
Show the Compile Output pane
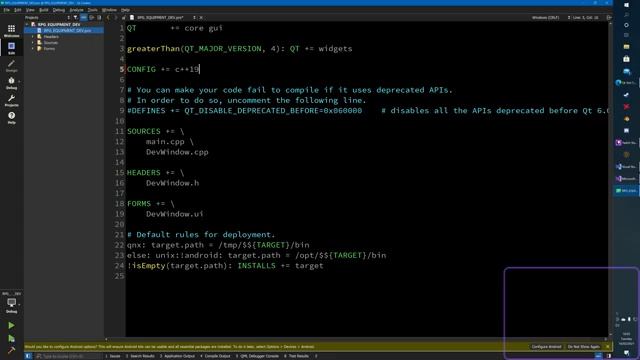(x=216, y=356)
